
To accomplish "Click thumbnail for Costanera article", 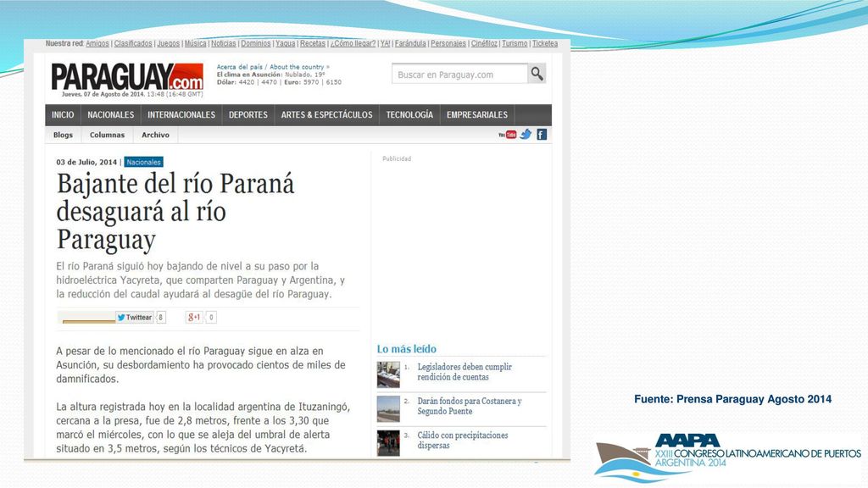I will pyautogui.click(x=388, y=409).
